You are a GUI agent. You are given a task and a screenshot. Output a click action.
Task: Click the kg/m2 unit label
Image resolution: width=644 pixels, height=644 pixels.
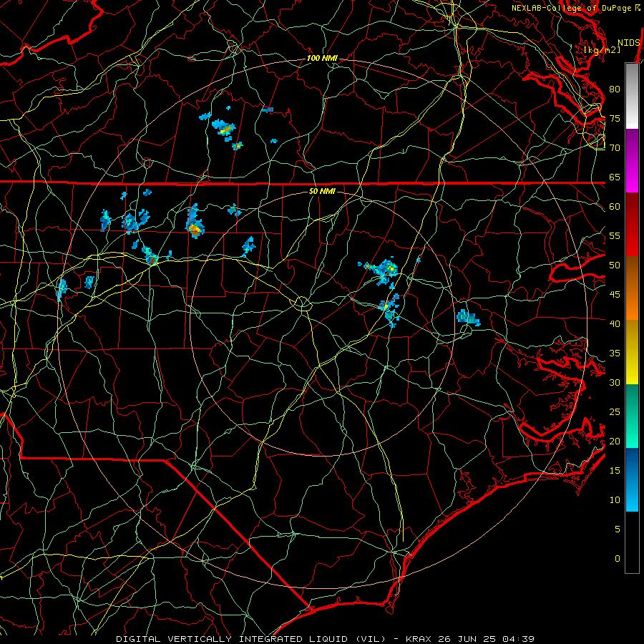602,50
